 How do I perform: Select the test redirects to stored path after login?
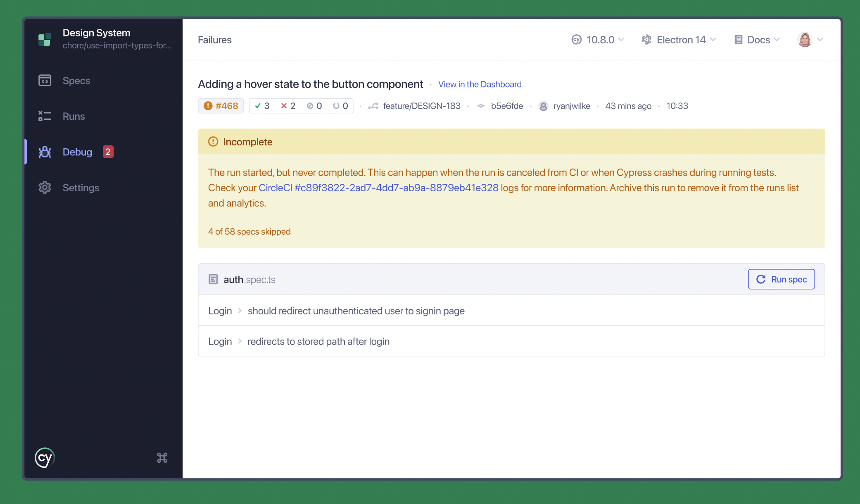(318, 341)
